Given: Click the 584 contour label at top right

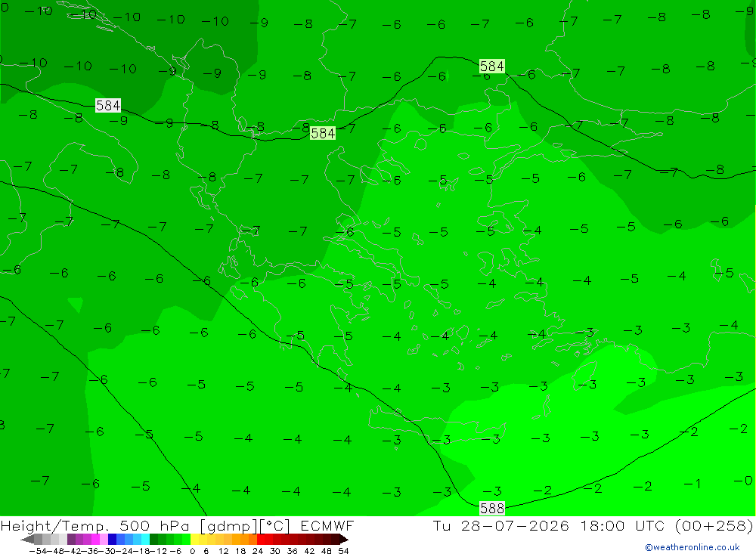Looking at the screenshot, I should tap(492, 66).
